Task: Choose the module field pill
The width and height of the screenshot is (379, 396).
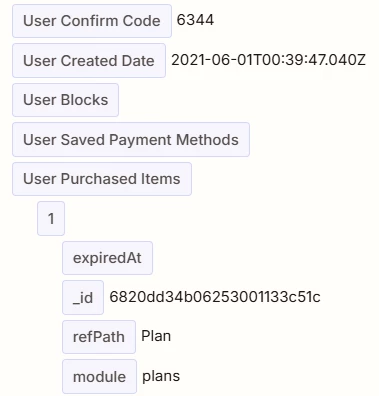Action: click(99, 377)
